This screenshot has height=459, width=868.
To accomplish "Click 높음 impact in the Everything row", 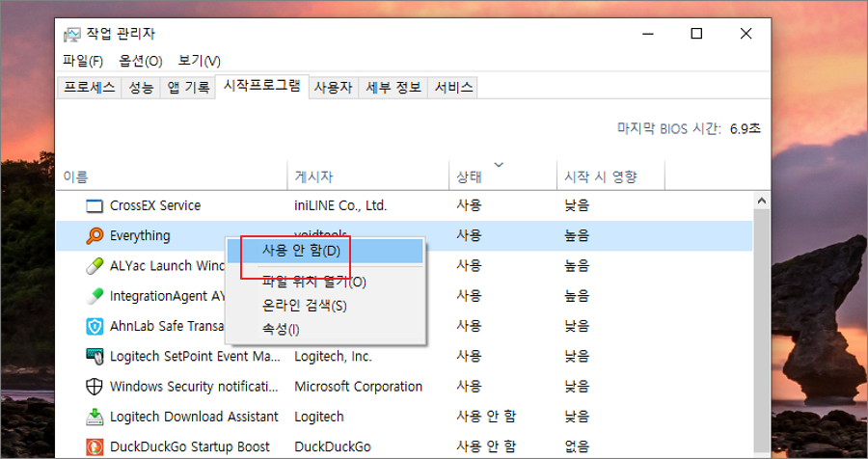I will coord(577,236).
